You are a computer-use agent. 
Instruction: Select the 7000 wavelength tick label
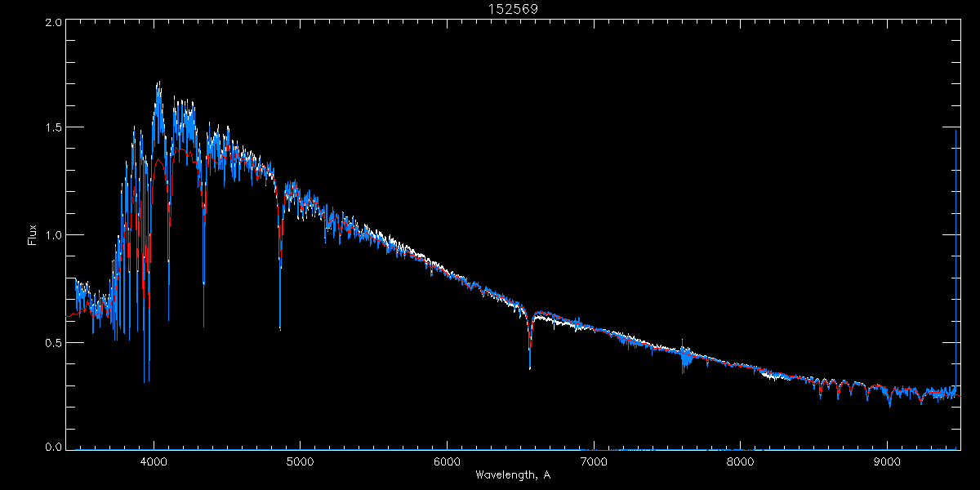(x=594, y=461)
